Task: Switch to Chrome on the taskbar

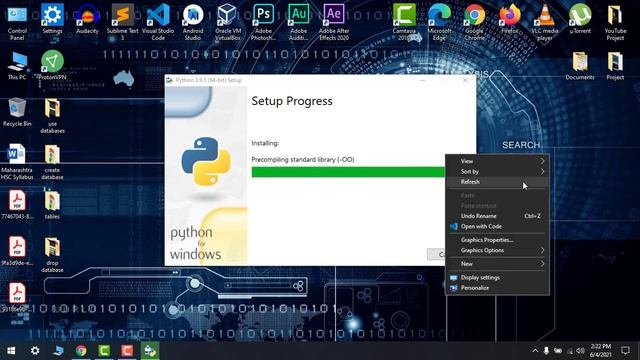Action: (x=81, y=351)
